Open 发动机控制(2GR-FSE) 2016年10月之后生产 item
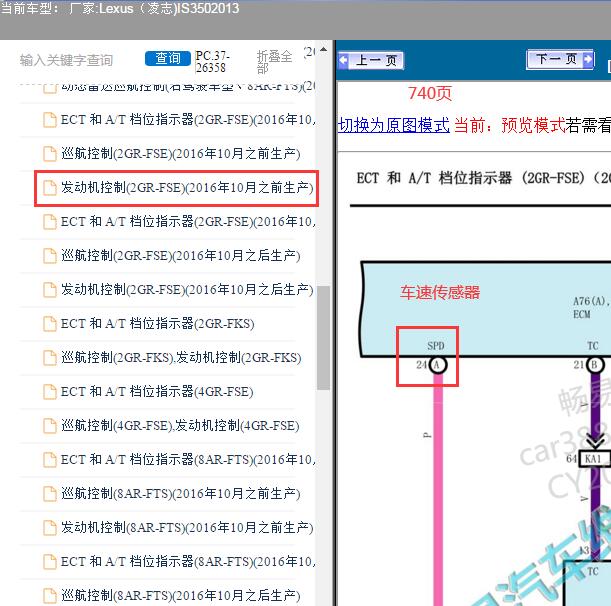 click(x=187, y=290)
